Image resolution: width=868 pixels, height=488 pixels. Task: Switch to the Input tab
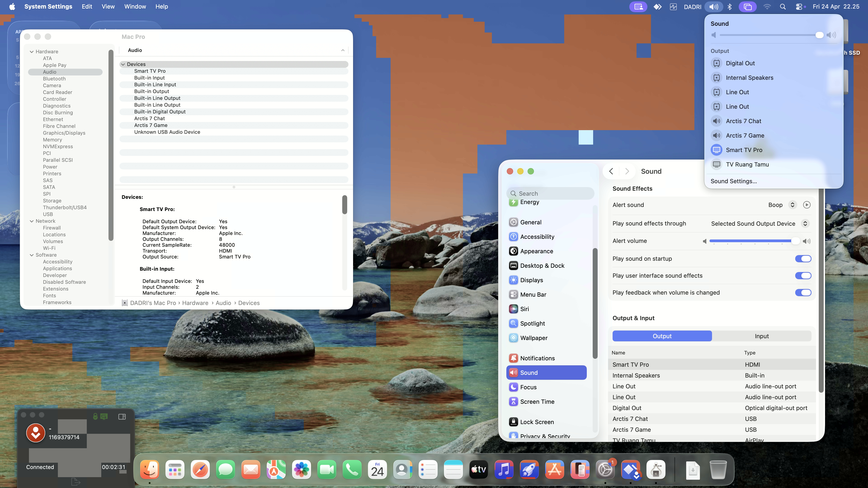coord(762,336)
